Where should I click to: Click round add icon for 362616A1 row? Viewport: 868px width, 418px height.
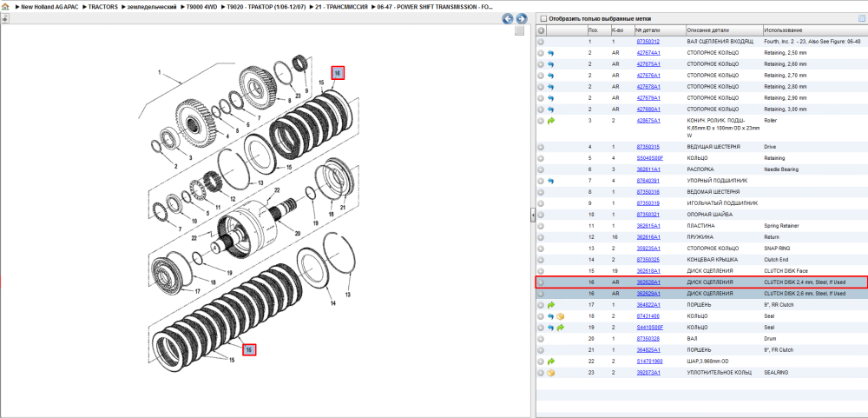tap(541, 237)
